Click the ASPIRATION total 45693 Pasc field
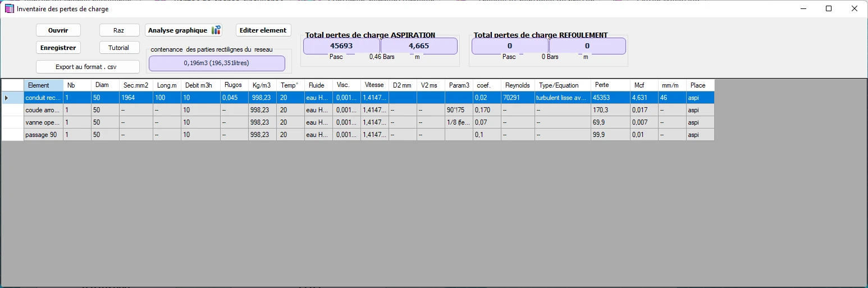868x288 pixels. (x=341, y=46)
